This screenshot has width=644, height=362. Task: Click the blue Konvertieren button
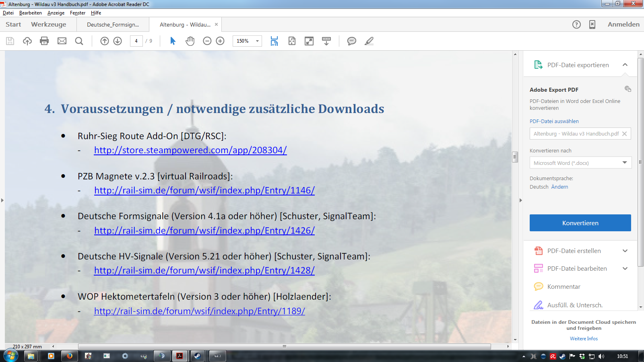coord(580,223)
